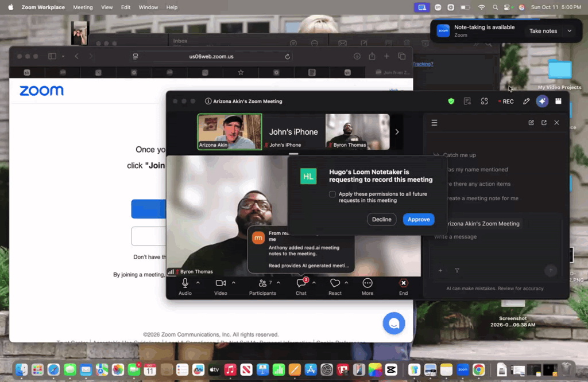
Task: Expand the Take notes notification chevron
Action: (x=570, y=31)
